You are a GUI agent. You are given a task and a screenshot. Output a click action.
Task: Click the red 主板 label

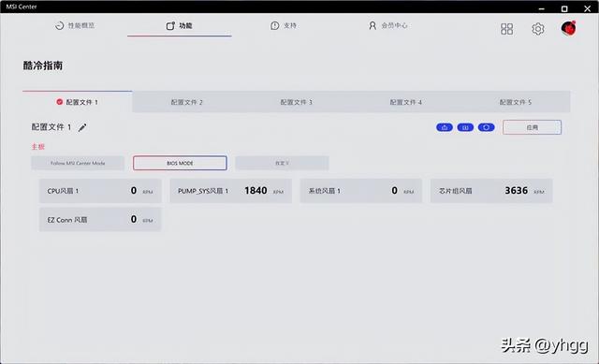37,147
